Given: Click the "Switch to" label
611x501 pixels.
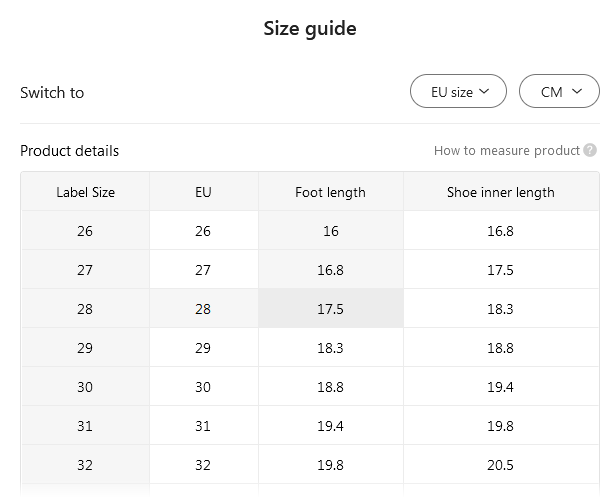Looking at the screenshot, I should (x=52, y=93).
